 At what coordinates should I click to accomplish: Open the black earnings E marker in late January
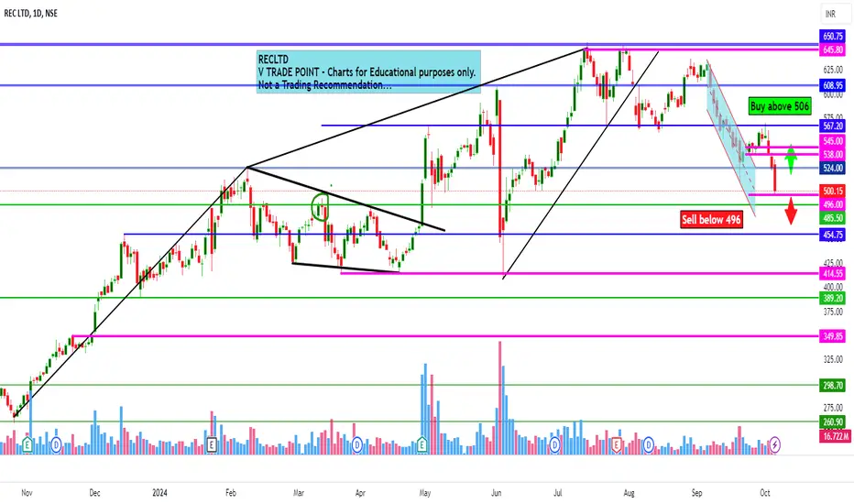pos(212,445)
